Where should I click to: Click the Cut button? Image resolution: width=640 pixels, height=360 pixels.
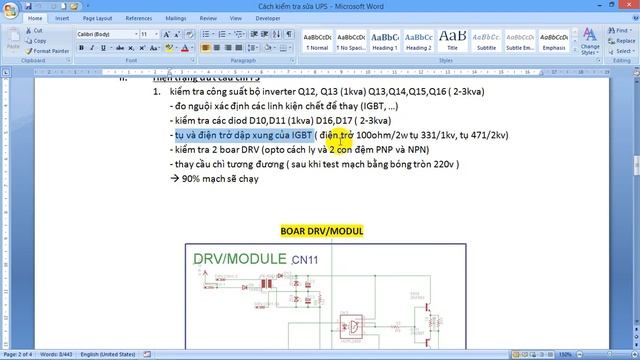[34, 31]
